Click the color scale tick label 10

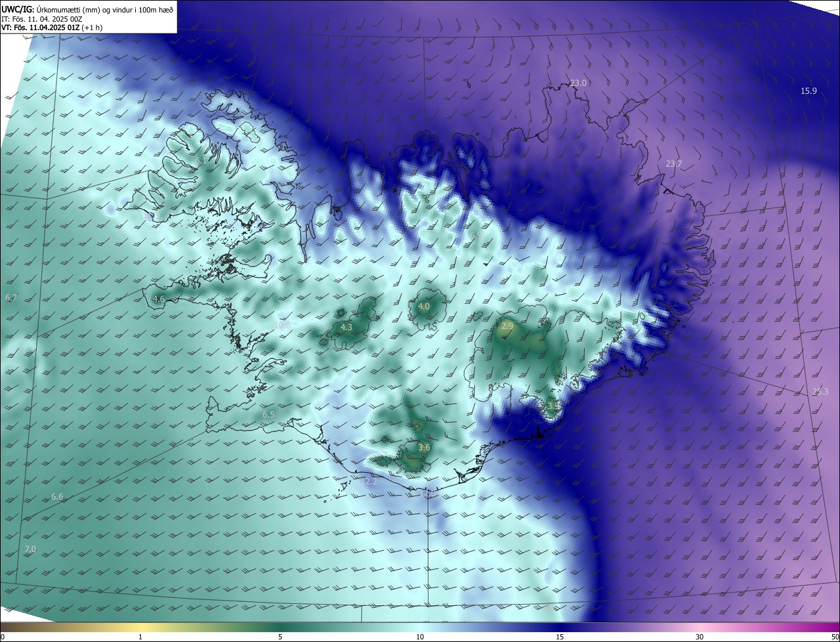[x=420, y=637]
